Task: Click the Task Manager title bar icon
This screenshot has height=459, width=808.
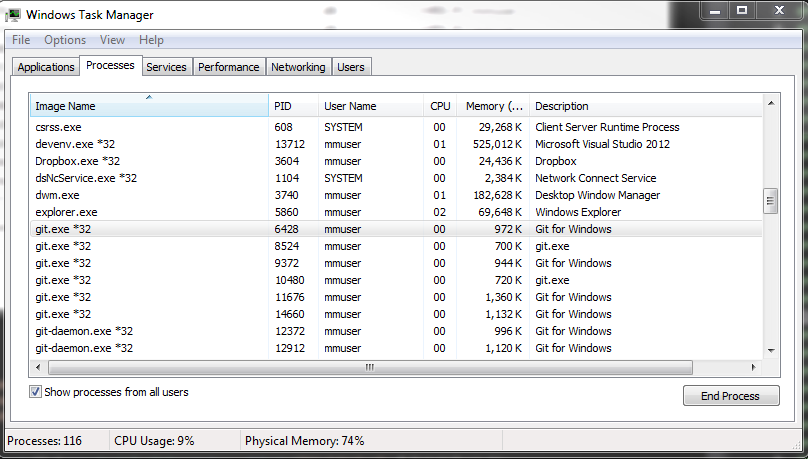Action: click(x=13, y=15)
